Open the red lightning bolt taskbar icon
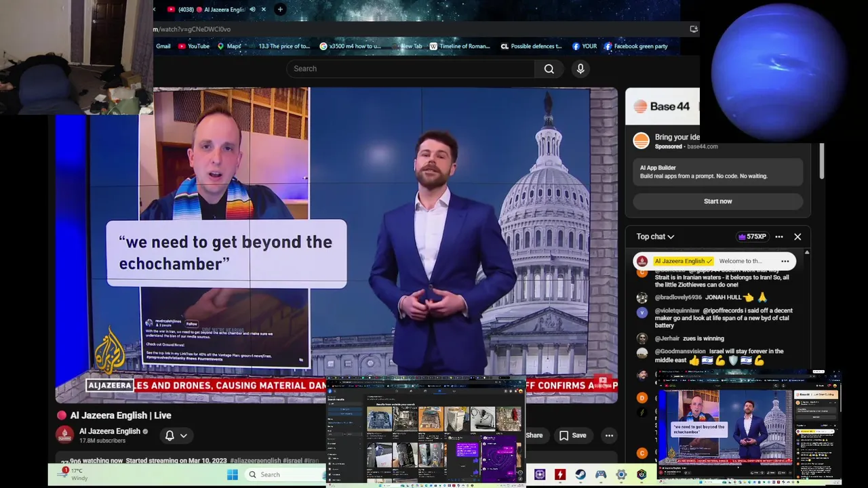Screen dimensions: 868x488 [560, 474]
